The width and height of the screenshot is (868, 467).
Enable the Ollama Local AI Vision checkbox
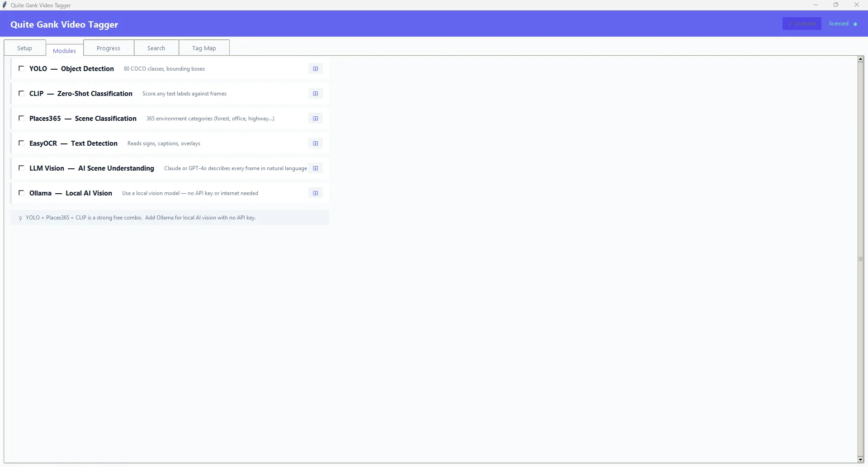(x=21, y=193)
